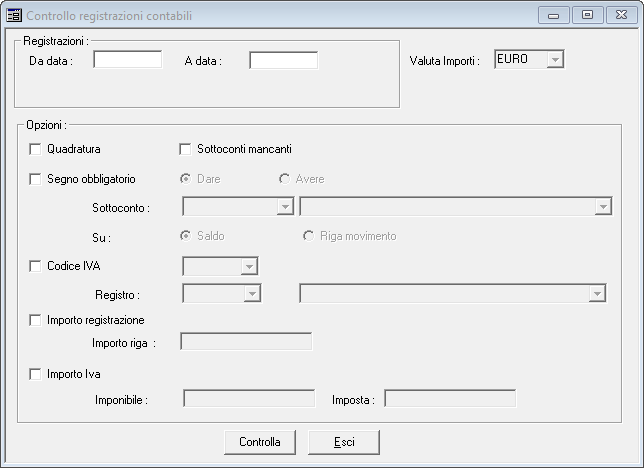Image resolution: width=644 pixels, height=468 pixels.
Task: Focus the A data input field
Action: (x=284, y=60)
